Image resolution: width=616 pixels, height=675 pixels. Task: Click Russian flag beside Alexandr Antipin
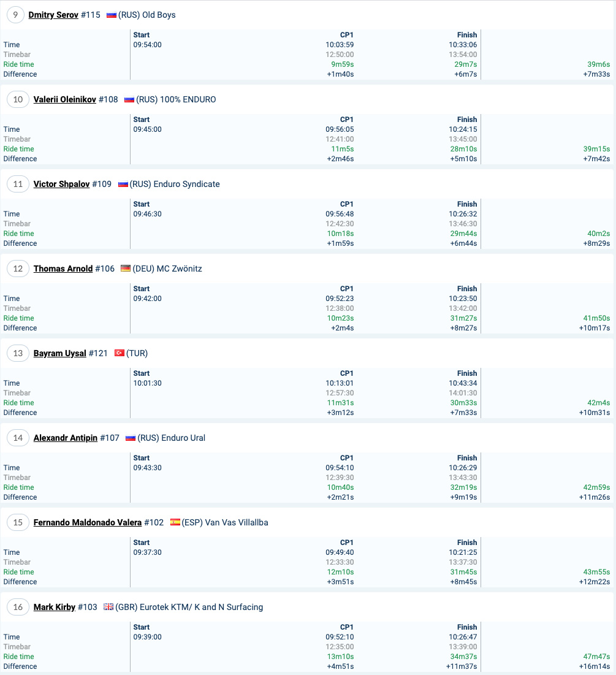pos(131,438)
